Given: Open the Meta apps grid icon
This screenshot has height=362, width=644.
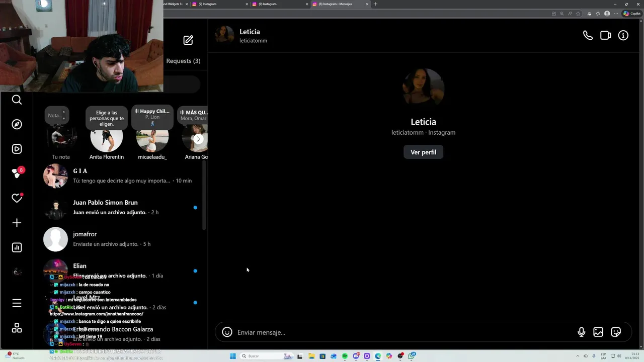Looking at the screenshot, I should coord(17,328).
